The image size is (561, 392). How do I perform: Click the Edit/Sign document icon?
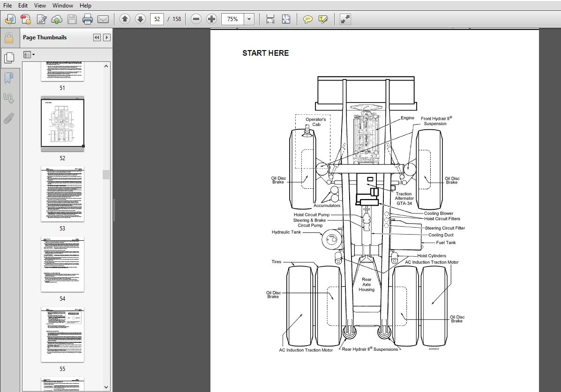point(42,19)
